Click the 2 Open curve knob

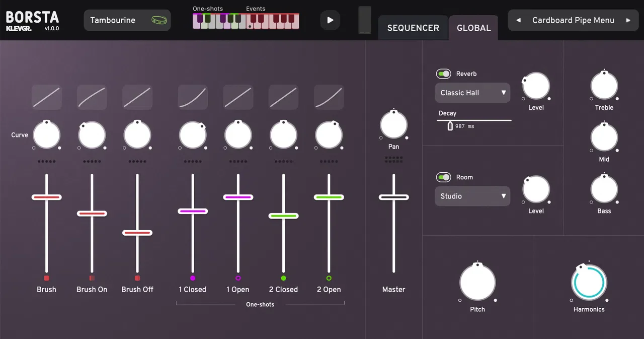[329, 134]
